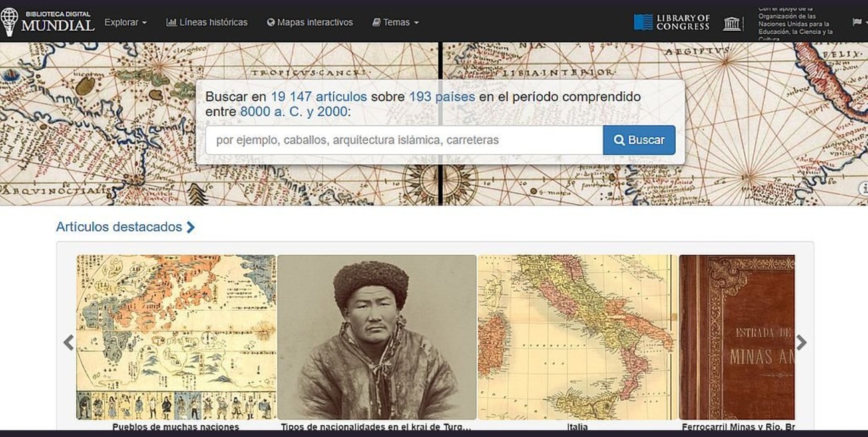
Task: Click the chevron beside Artículos destacados
Action: 191,228
